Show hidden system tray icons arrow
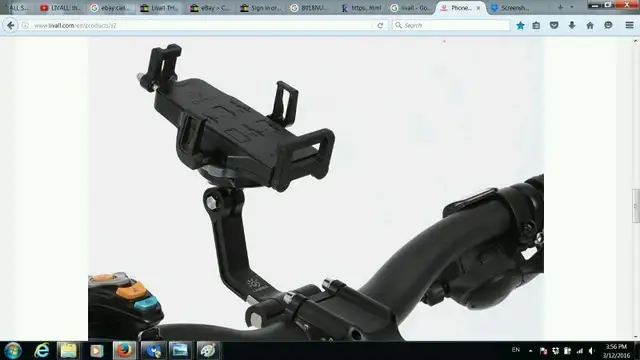Viewport: 640px width, 360px height. click(x=530, y=351)
